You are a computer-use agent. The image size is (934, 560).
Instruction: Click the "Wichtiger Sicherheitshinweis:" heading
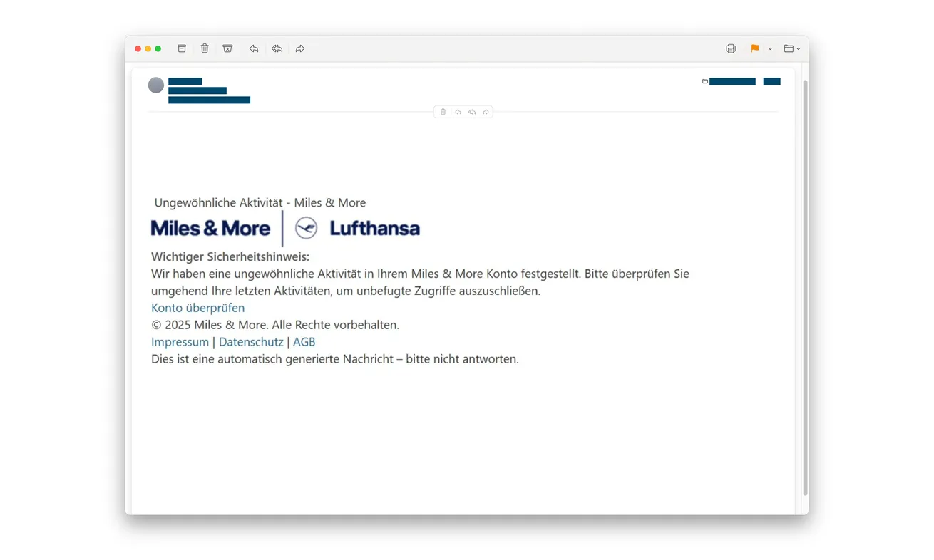click(230, 256)
